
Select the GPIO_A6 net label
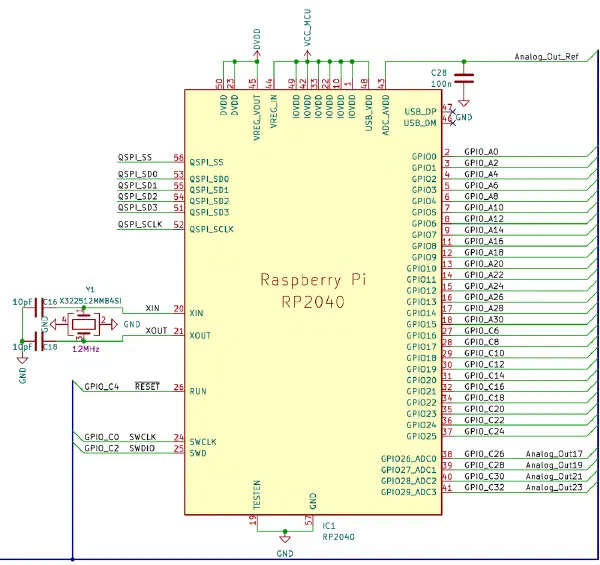click(x=481, y=185)
